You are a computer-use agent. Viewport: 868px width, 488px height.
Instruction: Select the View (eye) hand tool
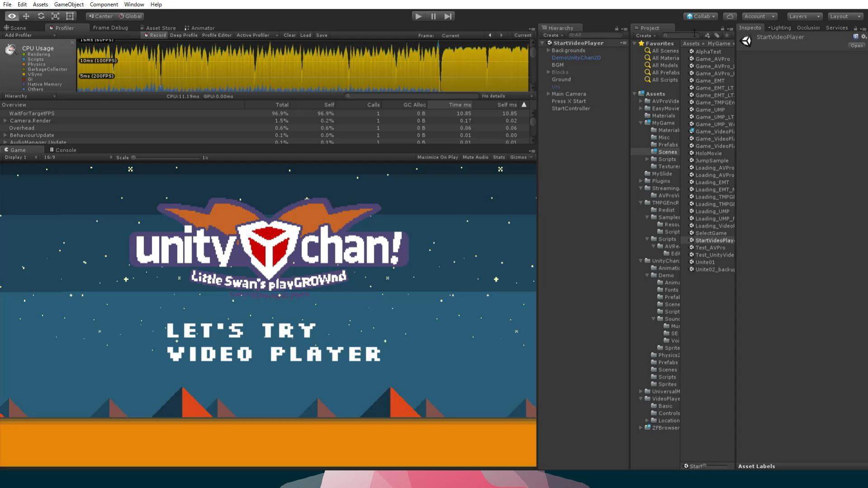tap(12, 16)
